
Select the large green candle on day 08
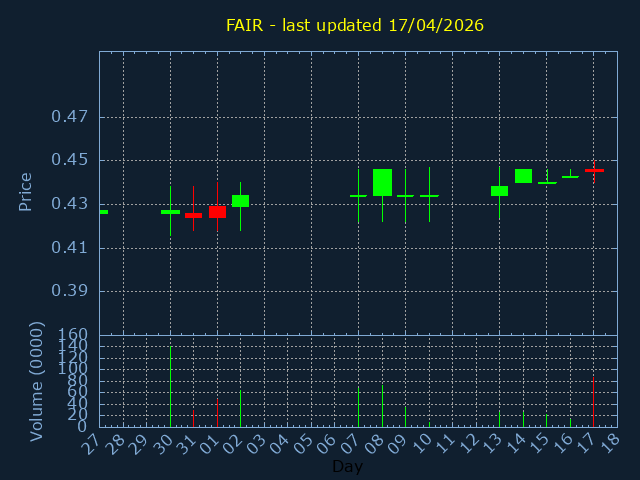(382, 182)
